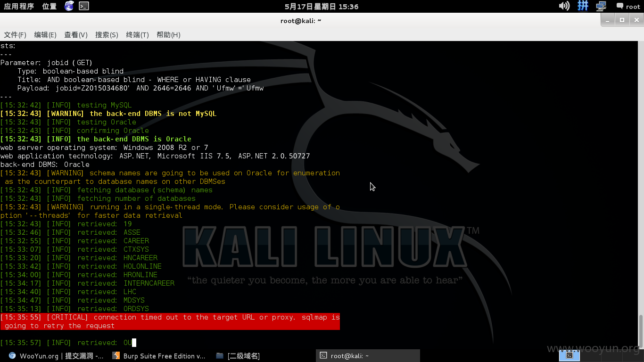Viewport: 644px width, 362px height.
Task: Click the 'retrieved: CAREER' line
Action: (x=74, y=241)
